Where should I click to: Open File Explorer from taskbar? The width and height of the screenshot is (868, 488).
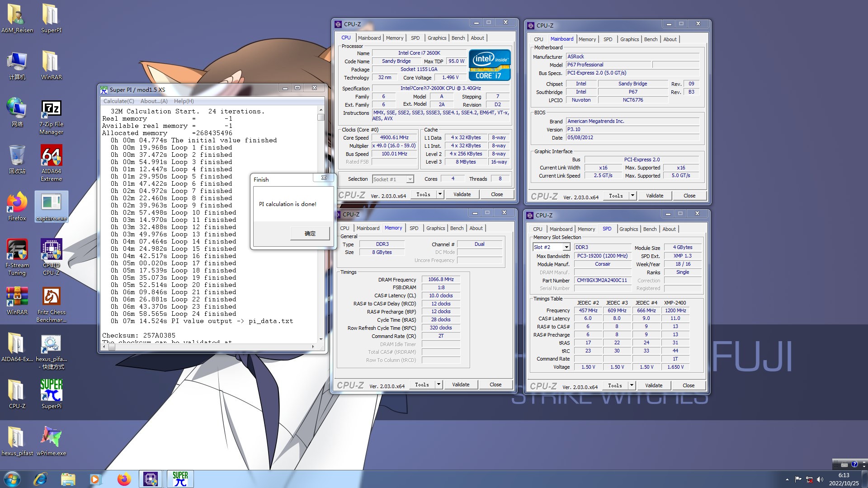pyautogui.click(x=68, y=479)
